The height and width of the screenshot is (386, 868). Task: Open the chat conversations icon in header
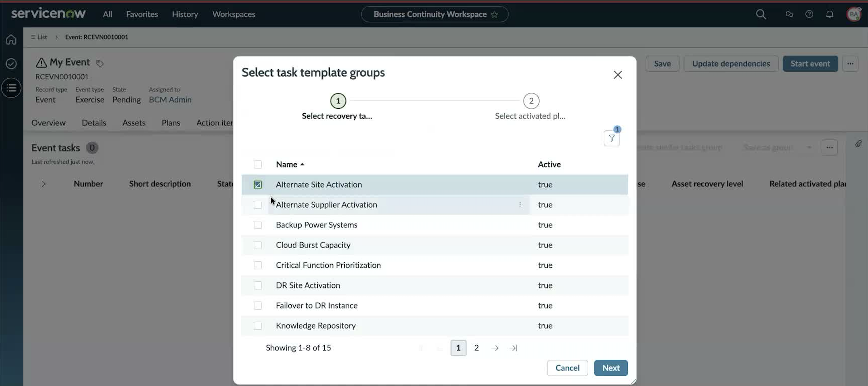coord(789,14)
